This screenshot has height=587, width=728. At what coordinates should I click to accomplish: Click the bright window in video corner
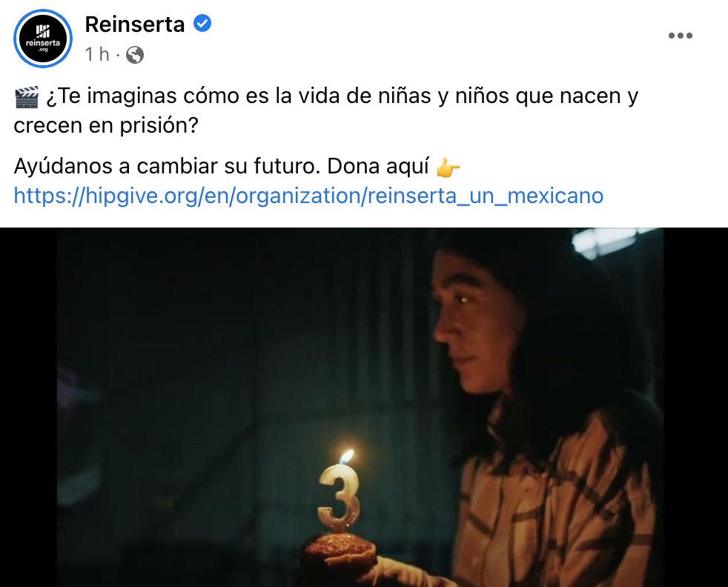click(613, 242)
